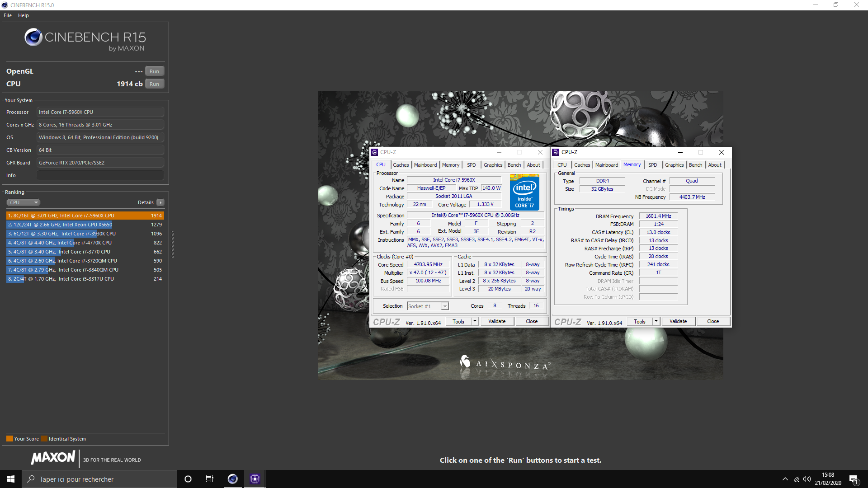Click the right CPU-Z window title icon
This screenshot has height=488, width=868.
point(556,152)
